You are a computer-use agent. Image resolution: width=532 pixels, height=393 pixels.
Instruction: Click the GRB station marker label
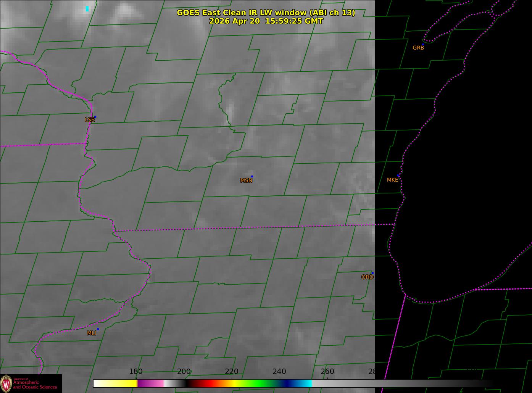coord(418,48)
